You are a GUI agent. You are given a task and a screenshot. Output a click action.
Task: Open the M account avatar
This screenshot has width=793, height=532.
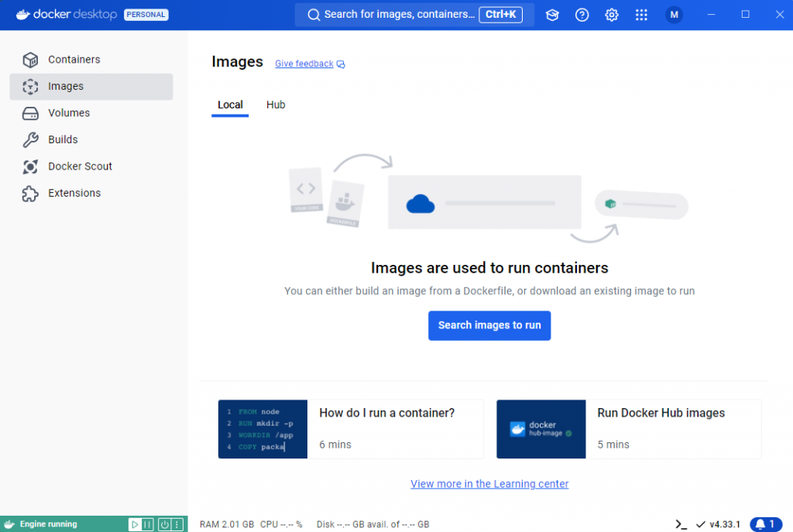pos(675,15)
